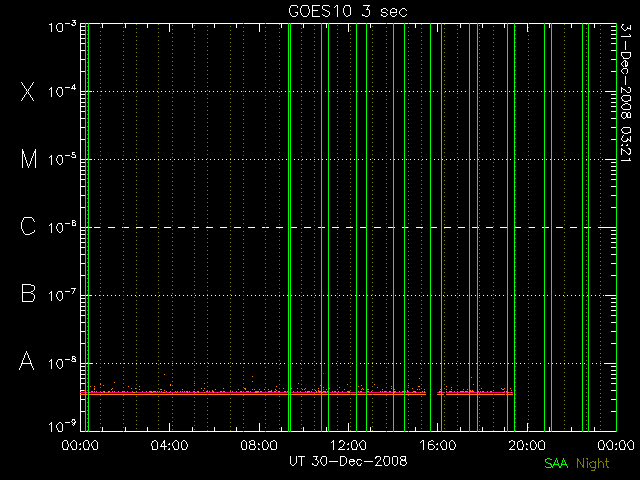Click the 10^-6 y-axis tick label
Image resolution: width=640 pixels, height=480 pixels.
62,227
